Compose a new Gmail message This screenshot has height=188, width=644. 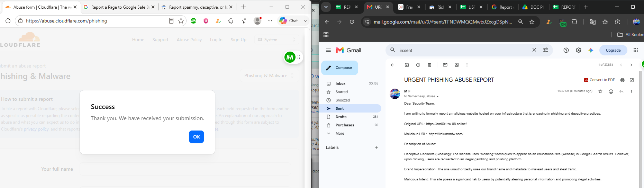point(339,68)
